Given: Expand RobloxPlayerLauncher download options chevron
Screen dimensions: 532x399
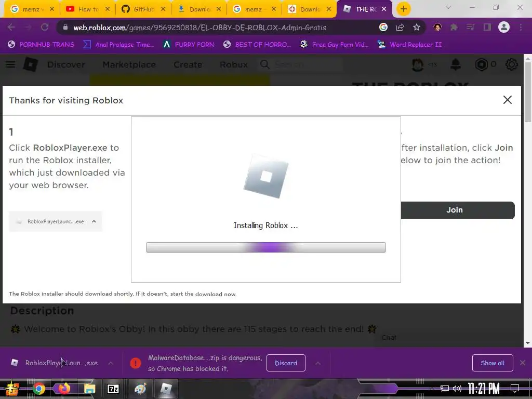Looking at the screenshot, I should (111, 363).
